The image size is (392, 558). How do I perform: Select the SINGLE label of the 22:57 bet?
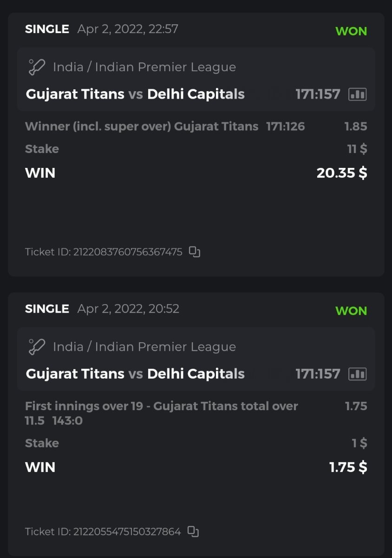47,29
